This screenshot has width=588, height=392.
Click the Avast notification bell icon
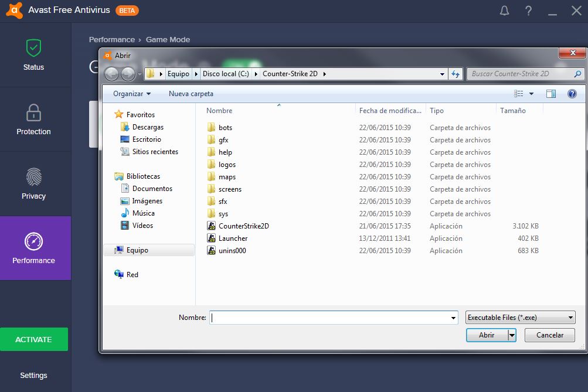click(504, 11)
